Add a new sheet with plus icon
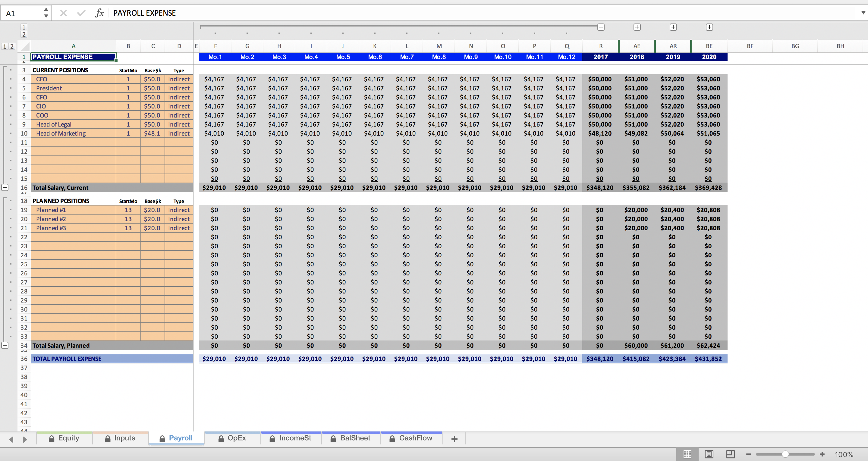 pyautogui.click(x=454, y=439)
